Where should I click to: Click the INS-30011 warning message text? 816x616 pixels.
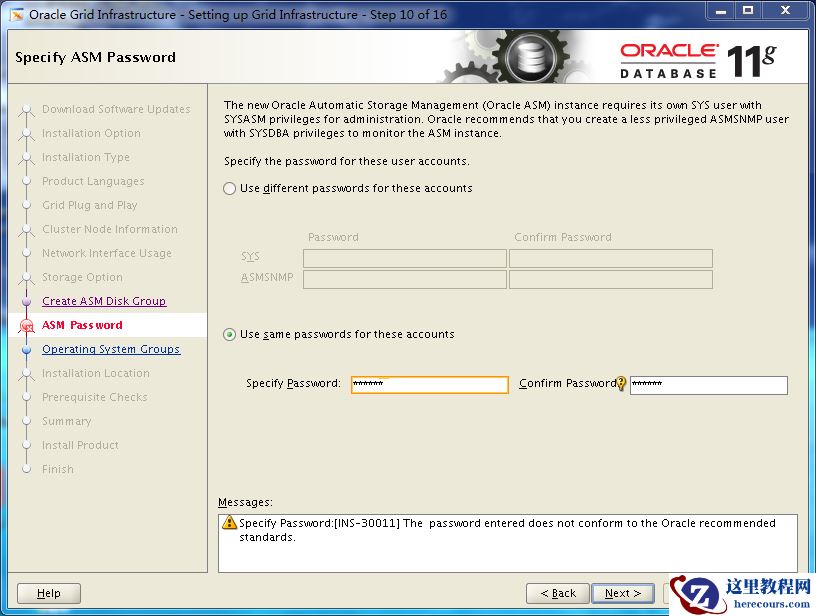point(507,530)
